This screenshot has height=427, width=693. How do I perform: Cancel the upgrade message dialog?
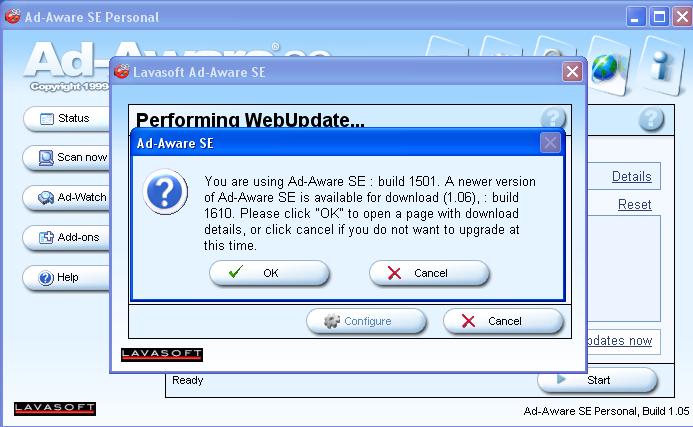429,273
